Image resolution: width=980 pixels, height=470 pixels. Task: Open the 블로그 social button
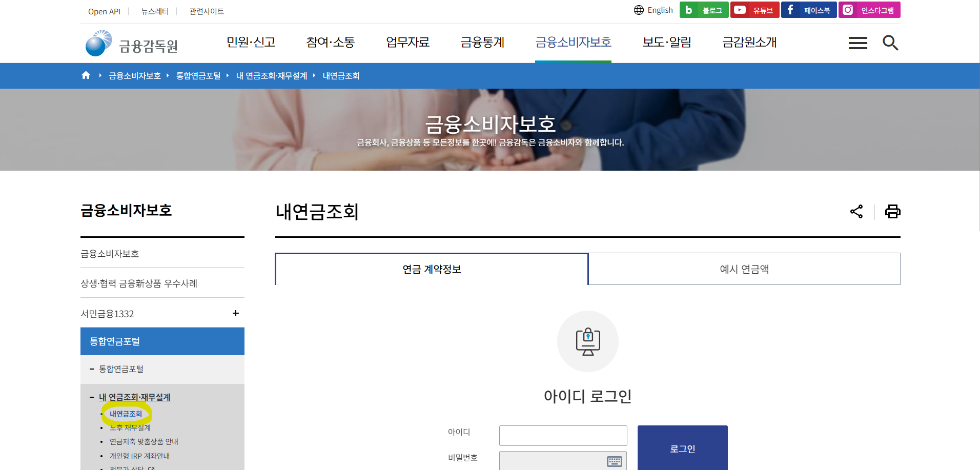[704, 10]
